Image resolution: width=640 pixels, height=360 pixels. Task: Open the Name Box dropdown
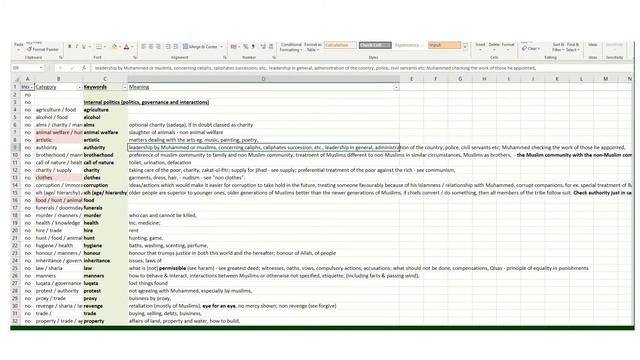click(41, 68)
